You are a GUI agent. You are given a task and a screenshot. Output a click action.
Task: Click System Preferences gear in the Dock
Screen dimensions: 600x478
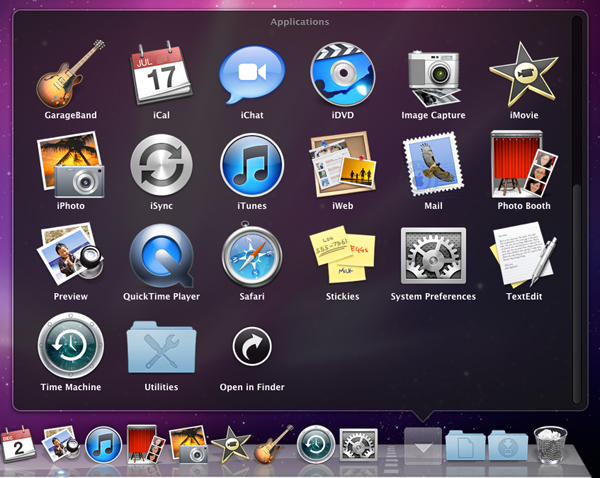pyautogui.click(x=359, y=445)
